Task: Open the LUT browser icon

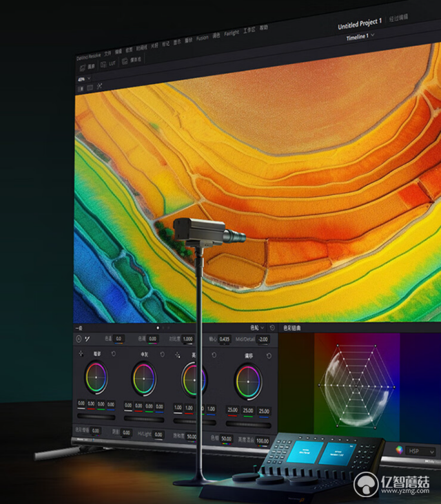Action: point(103,65)
